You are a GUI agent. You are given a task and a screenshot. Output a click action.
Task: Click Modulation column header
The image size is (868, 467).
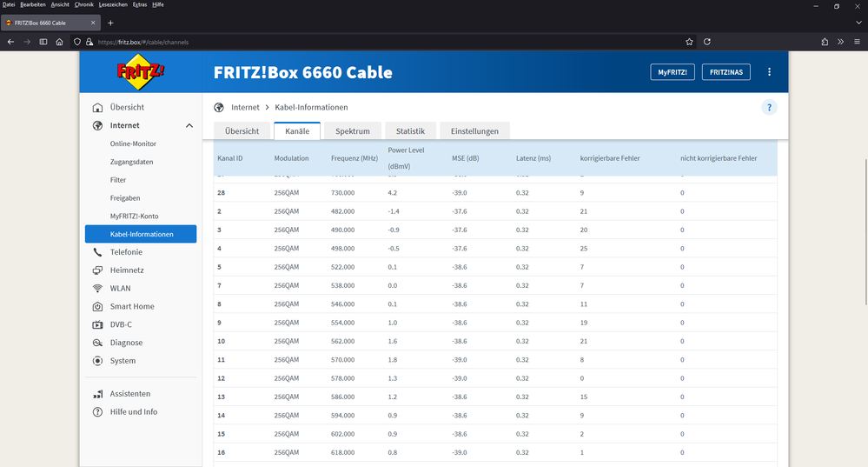[291, 158]
